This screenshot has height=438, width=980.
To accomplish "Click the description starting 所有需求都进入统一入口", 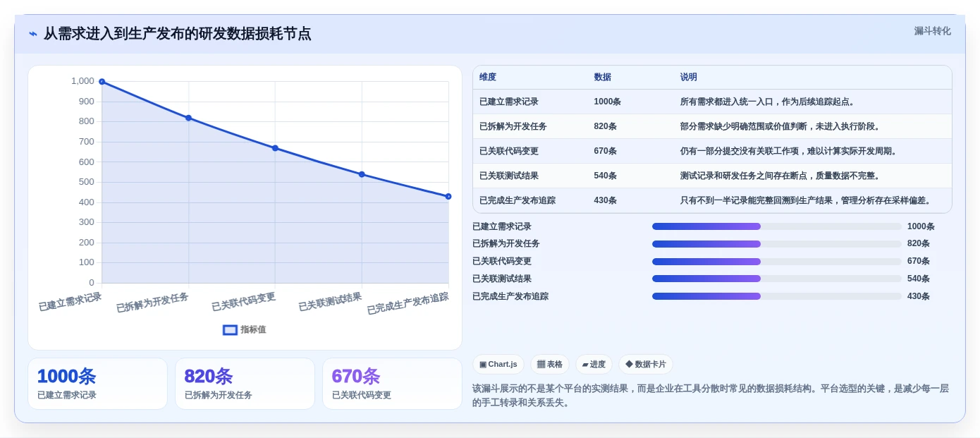I will 769,102.
